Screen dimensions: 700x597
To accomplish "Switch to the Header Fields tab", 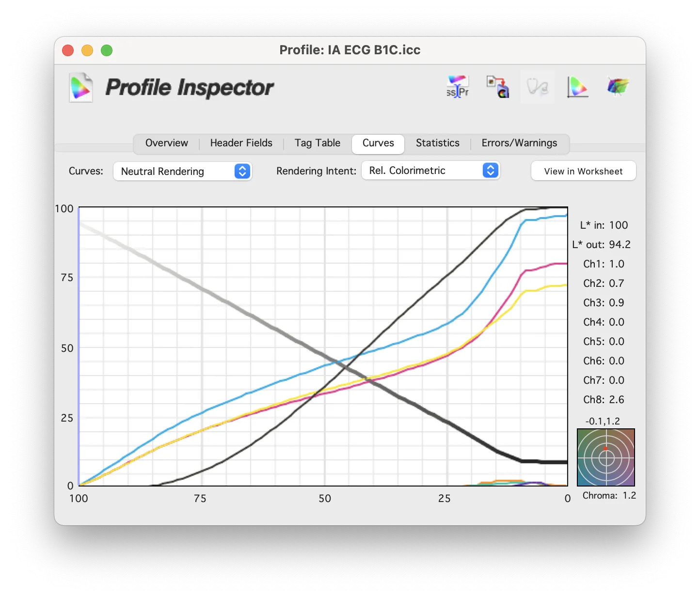I will point(241,143).
